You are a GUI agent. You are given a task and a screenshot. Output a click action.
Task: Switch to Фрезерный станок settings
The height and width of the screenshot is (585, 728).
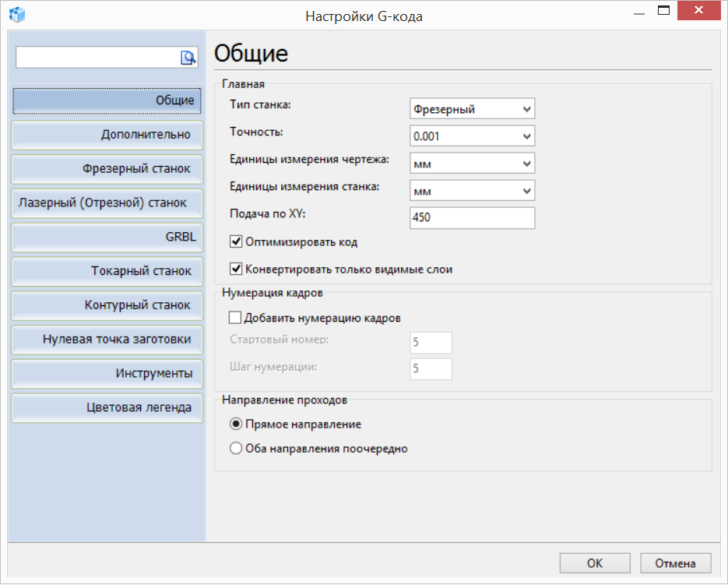tap(107, 169)
